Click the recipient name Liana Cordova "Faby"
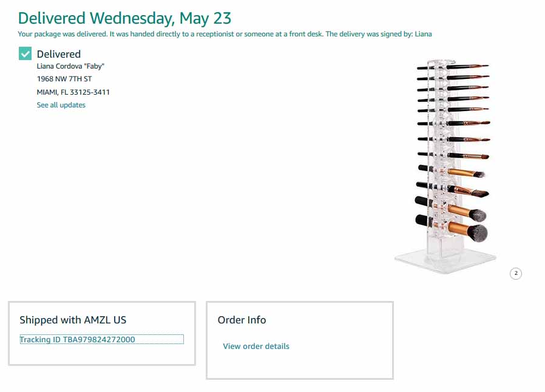This screenshot has width=545, height=392. tap(70, 66)
